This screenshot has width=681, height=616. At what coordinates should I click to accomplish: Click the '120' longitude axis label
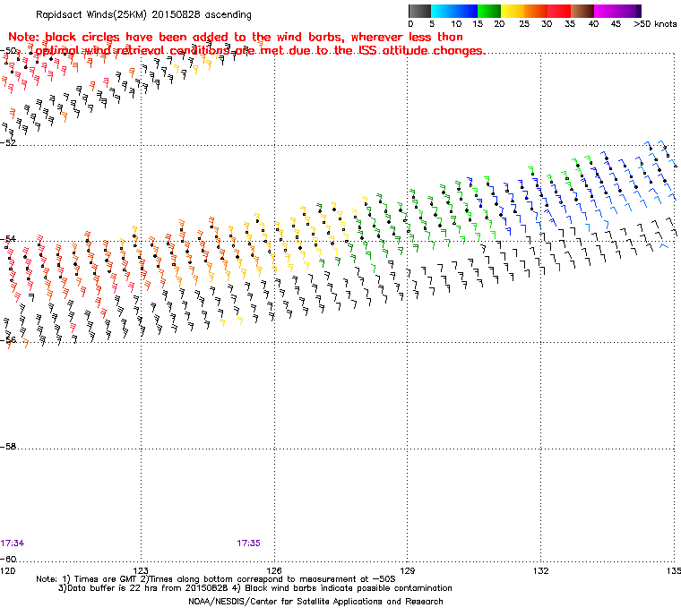point(8,570)
